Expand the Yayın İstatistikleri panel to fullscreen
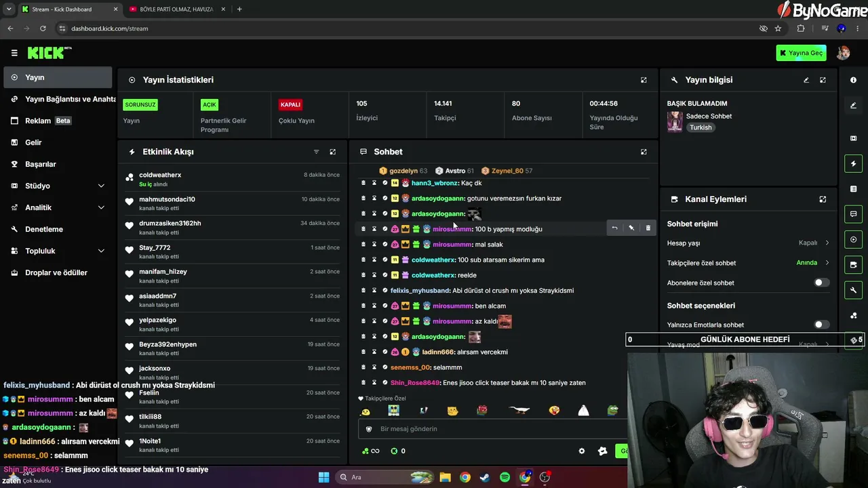The image size is (868, 488). (x=644, y=80)
